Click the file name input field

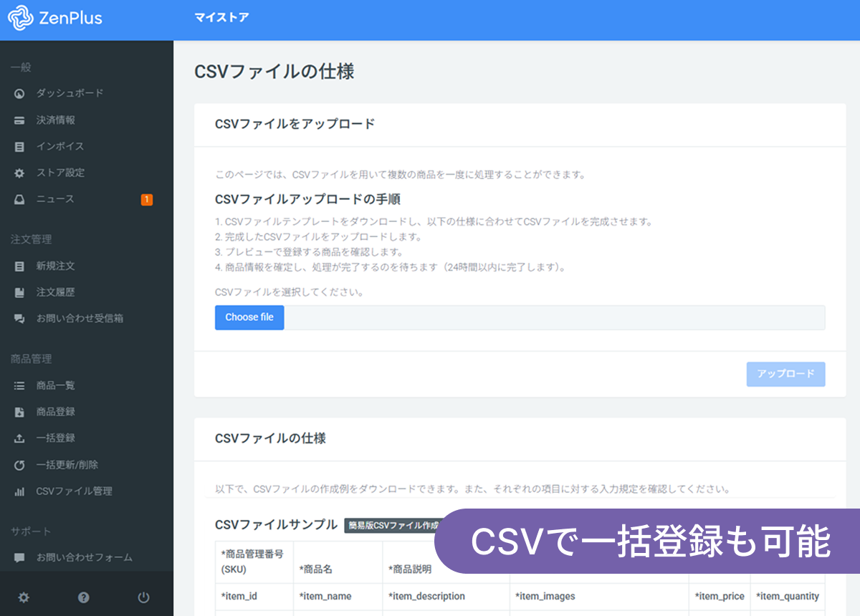[x=554, y=317]
